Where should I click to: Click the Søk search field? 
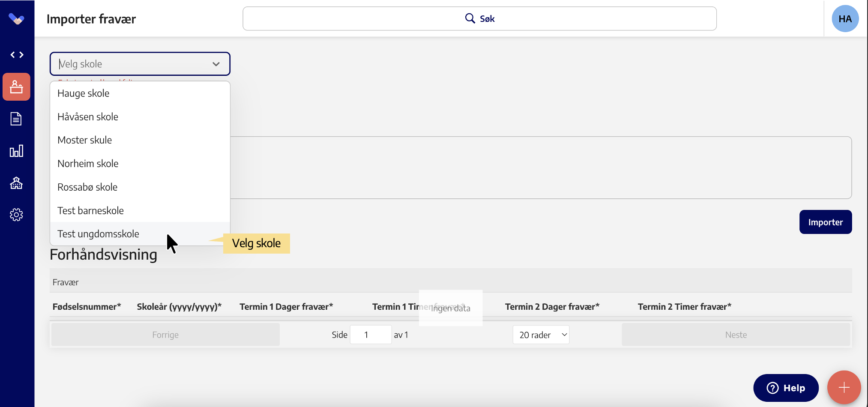[x=479, y=19]
